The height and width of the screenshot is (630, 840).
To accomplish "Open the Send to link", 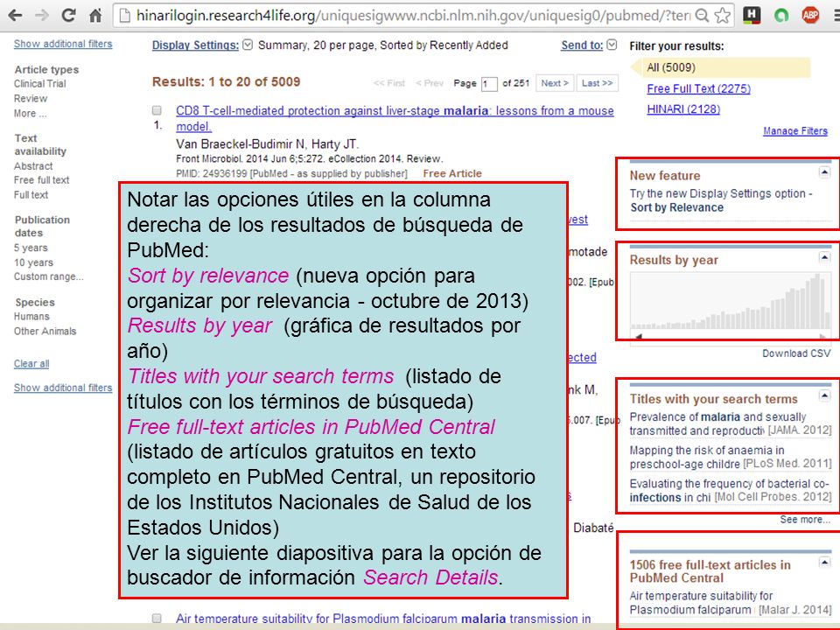I will pos(582,45).
